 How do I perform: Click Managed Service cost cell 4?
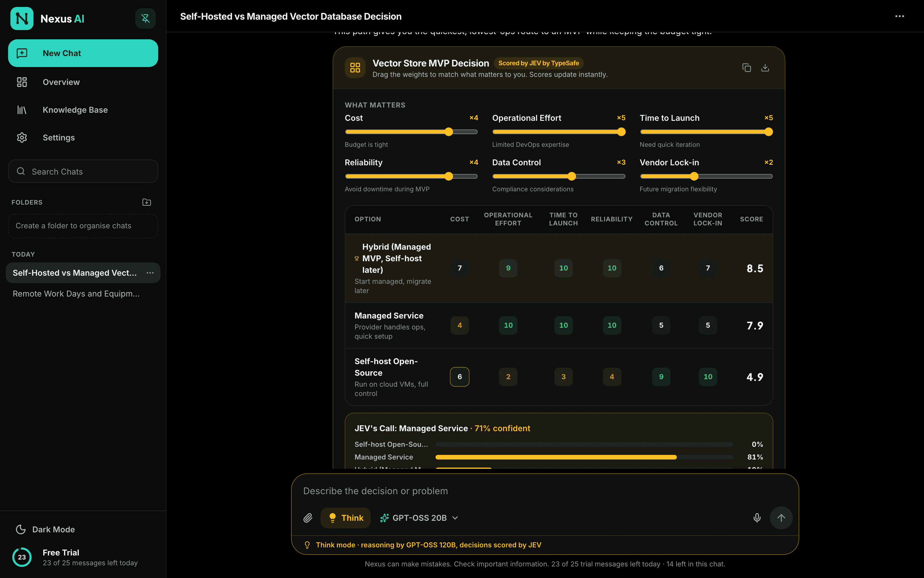459,325
